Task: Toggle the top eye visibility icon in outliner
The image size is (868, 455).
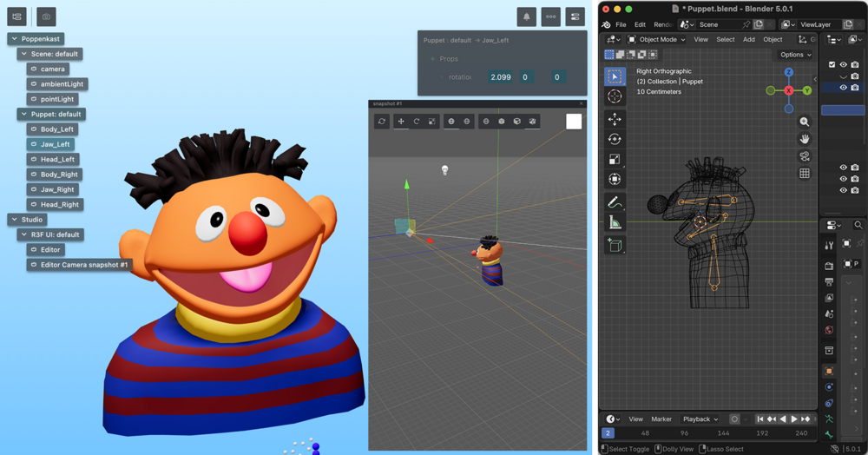Action: 843,64
